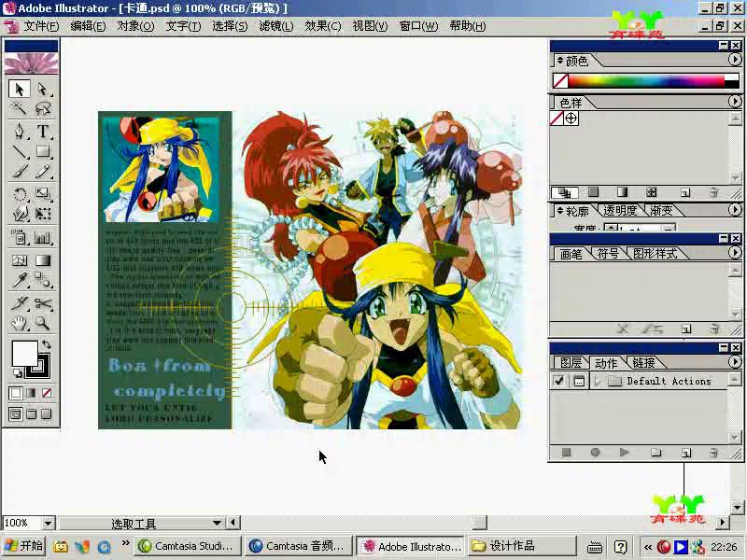Image resolution: width=747 pixels, height=560 pixels.
Task: Open the 文件(F) menu
Action: (x=41, y=26)
